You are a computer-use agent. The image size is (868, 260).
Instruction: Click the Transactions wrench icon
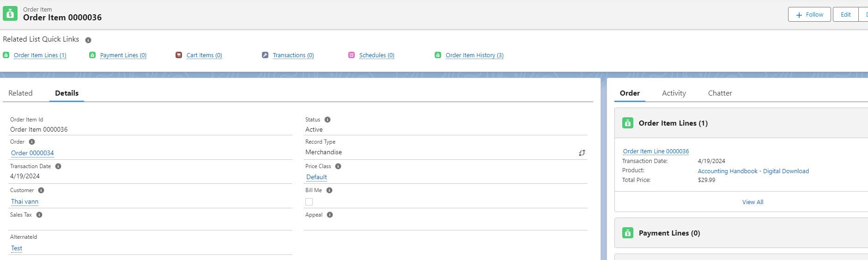point(265,55)
